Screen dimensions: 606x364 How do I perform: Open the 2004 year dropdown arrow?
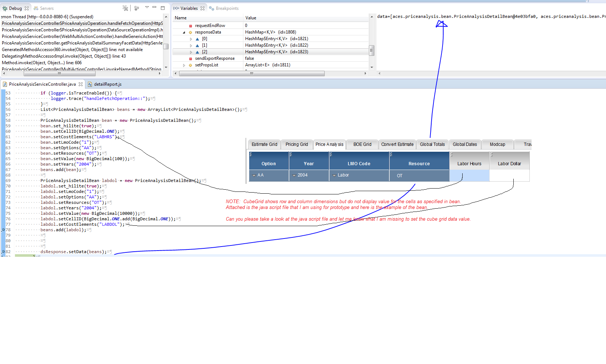294,175
